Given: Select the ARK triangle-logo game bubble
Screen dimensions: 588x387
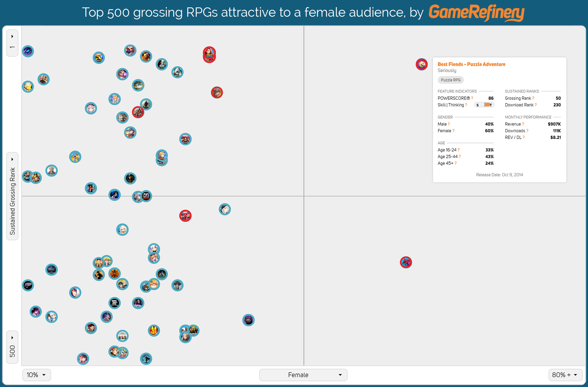Looking at the screenshot, I should (162, 274).
